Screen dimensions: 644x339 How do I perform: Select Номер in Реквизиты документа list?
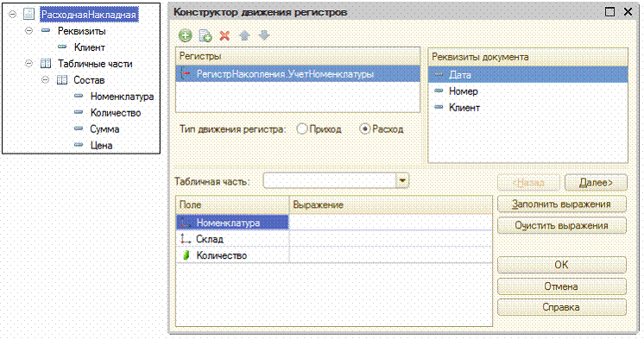[527, 91]
